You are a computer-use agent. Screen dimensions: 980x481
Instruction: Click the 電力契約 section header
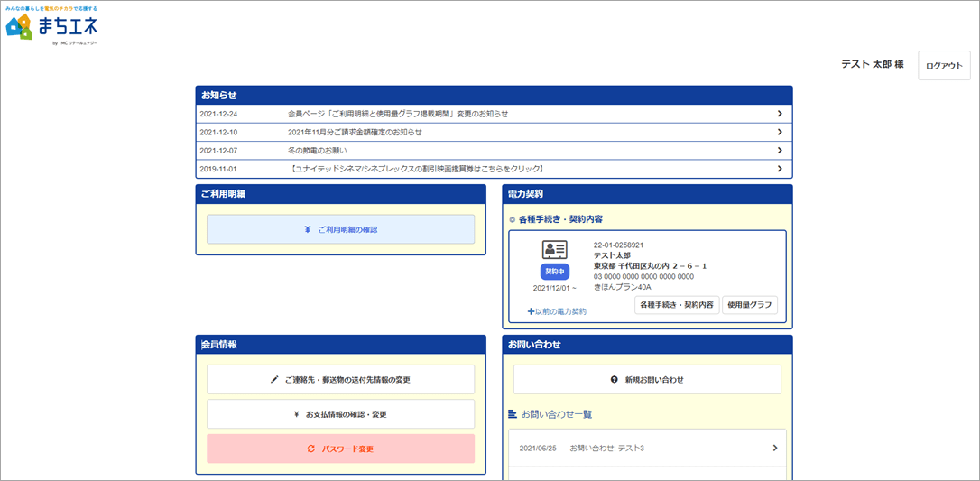(648, 194)
